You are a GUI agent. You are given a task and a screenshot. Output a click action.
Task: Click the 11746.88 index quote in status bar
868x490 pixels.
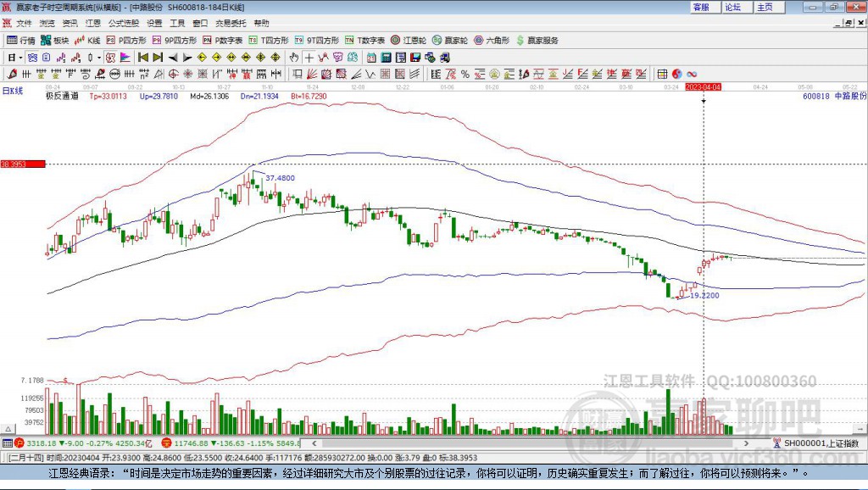[191, 443]
